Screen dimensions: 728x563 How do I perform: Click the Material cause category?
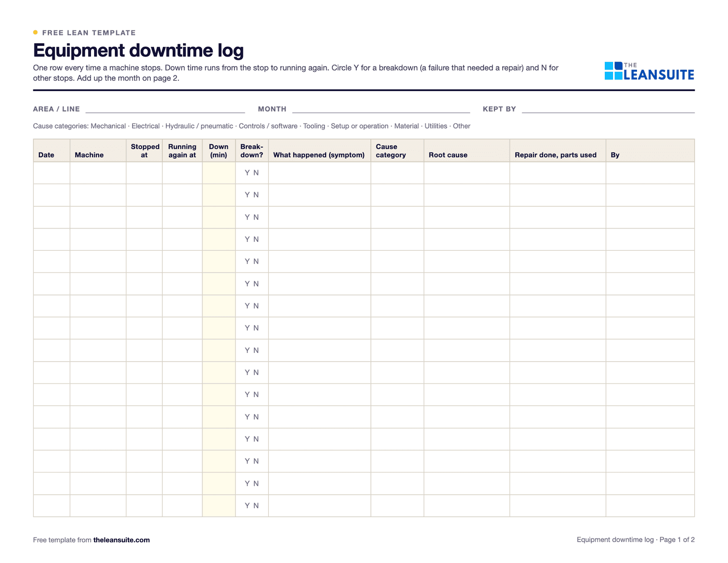click(x=407, y=126)
